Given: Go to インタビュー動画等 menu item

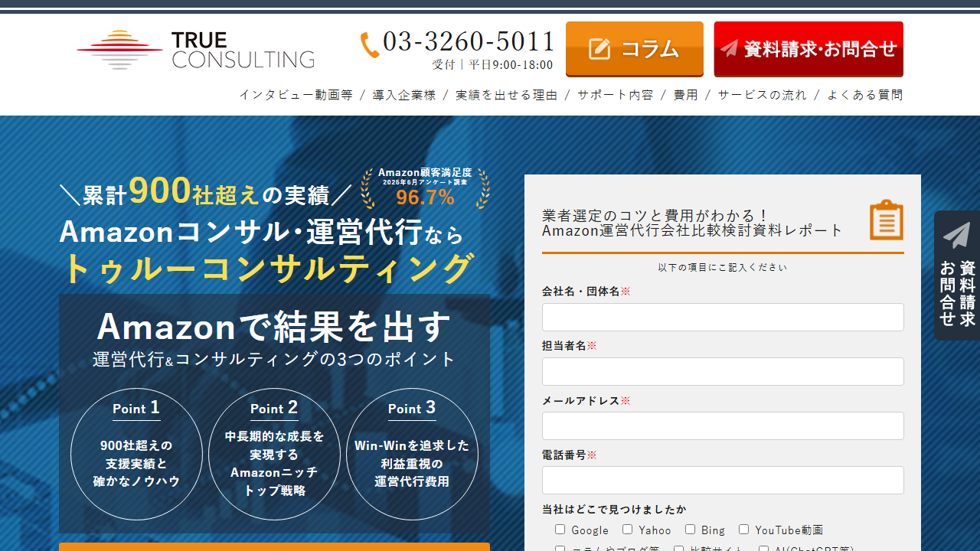Looking at the screenshot, I should click(296, 95).
